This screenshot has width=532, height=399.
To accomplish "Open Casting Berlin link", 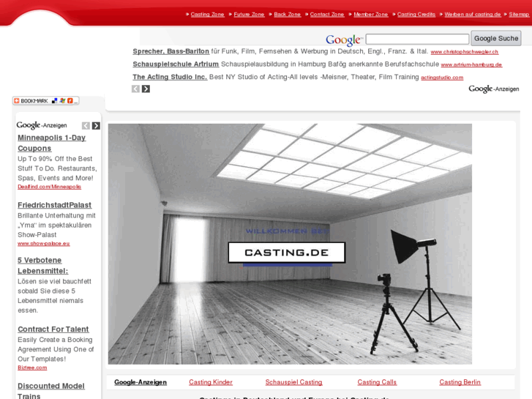I will coord(460,382).
